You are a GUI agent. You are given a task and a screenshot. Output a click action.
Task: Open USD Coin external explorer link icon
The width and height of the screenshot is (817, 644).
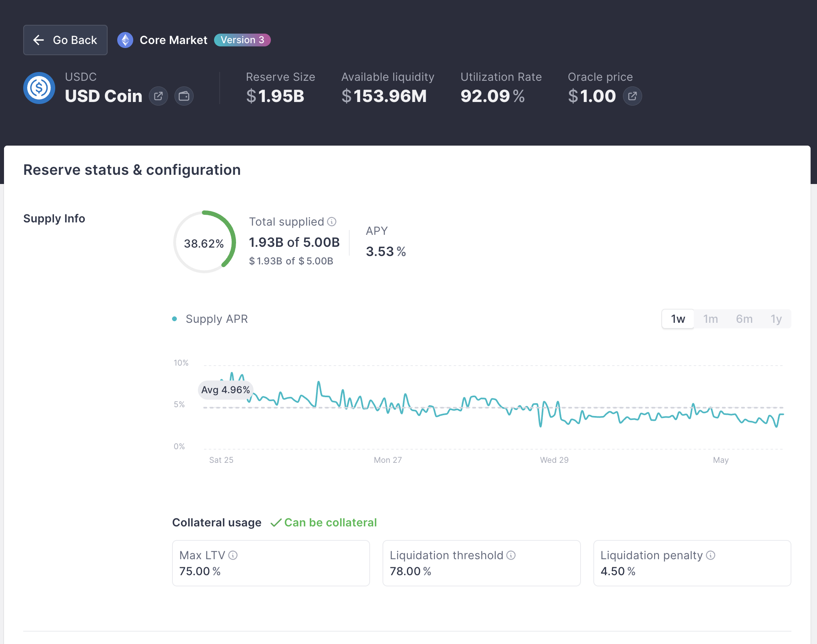pyautogui.click(x=158, y=96)
